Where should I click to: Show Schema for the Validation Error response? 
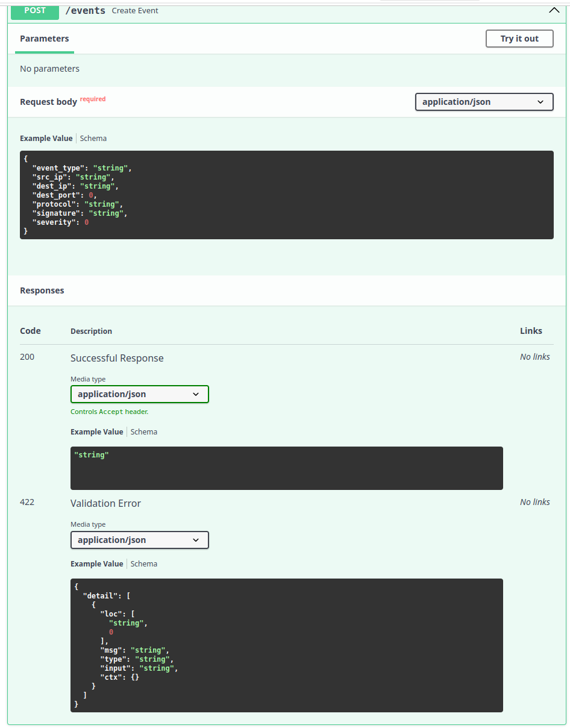tap(144, 564)
